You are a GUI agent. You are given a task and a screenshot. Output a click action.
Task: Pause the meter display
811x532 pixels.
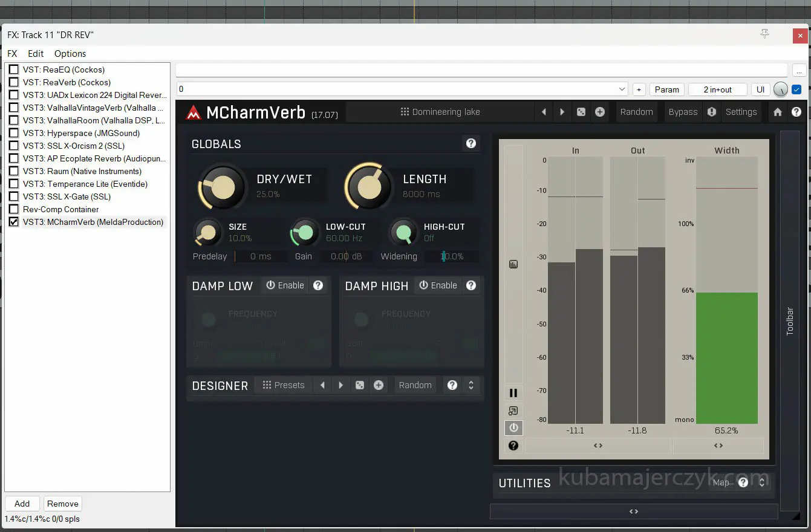click(x=513, y=393)
